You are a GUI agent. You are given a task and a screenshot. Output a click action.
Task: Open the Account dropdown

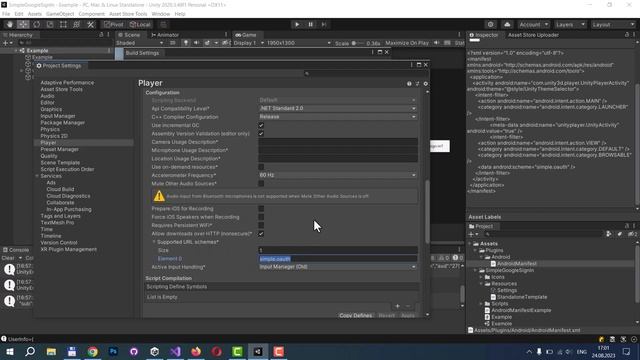click(x=534, y=24)
